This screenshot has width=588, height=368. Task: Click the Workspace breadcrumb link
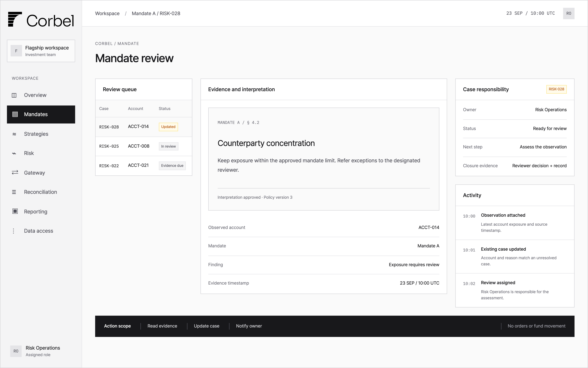click(x=107, y=13)
